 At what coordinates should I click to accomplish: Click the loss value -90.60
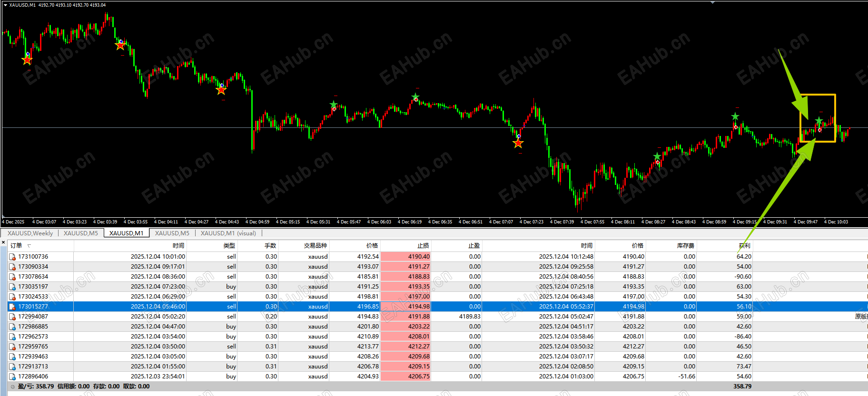click(743, 277)
